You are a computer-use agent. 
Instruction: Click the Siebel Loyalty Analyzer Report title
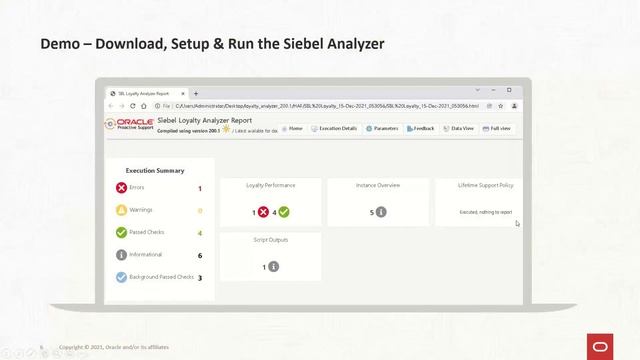coord(204,120)
